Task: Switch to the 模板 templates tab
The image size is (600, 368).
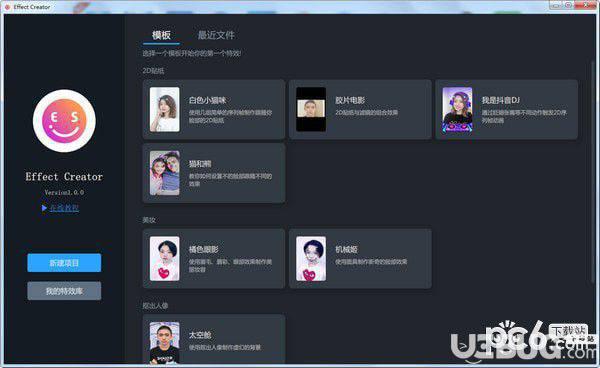Action: coord(161,35)
